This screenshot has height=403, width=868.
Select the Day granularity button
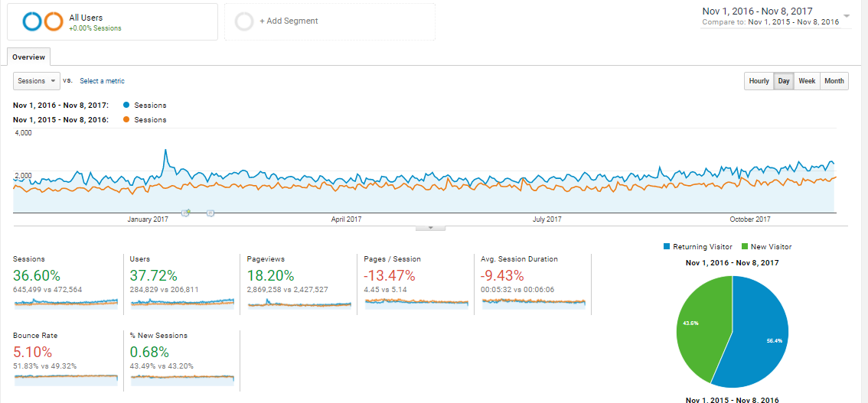[784, 81]
